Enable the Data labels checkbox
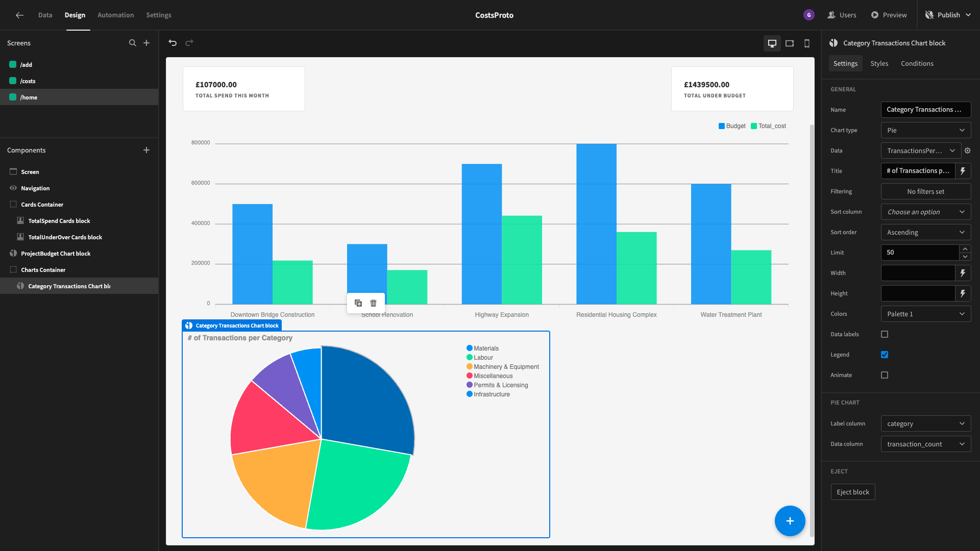This screenshot has width=980, height=551. tap(885, 334)
